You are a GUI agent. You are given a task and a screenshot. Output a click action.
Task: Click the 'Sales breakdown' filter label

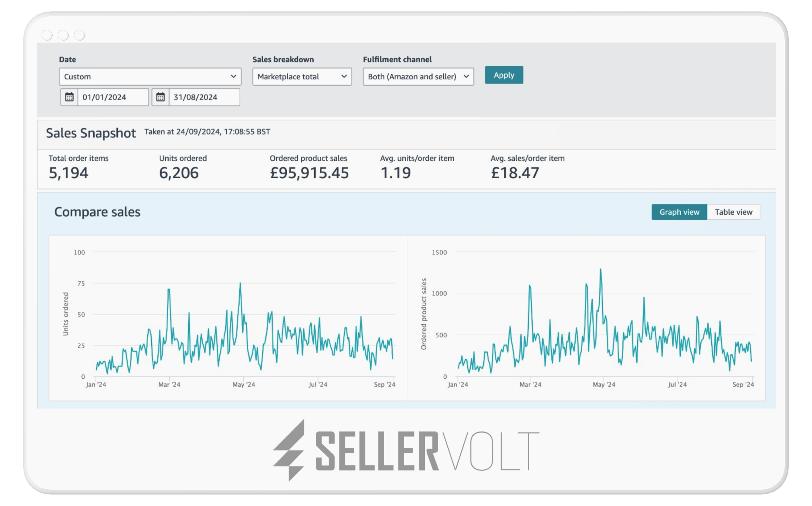[x=283, y=59]
